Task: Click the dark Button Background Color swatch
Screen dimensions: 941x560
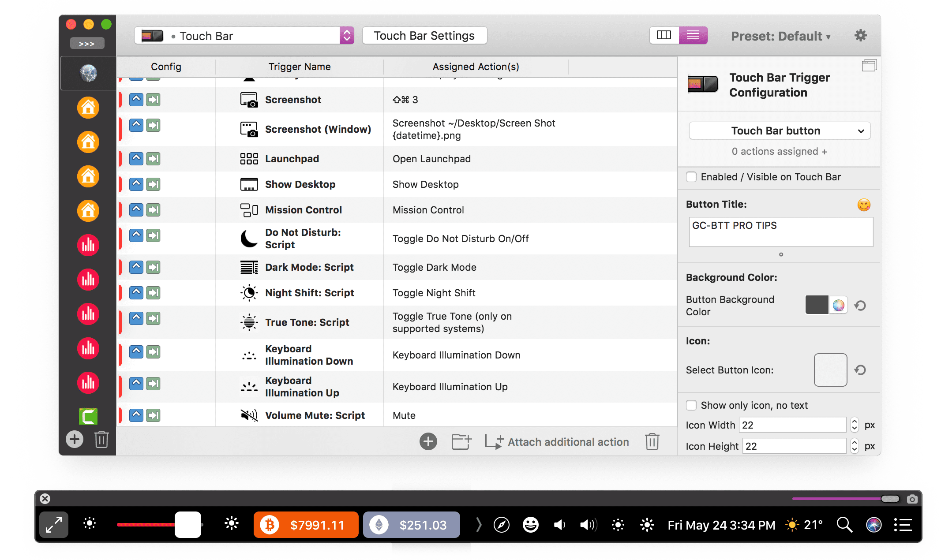Action: tap(817, 305)
